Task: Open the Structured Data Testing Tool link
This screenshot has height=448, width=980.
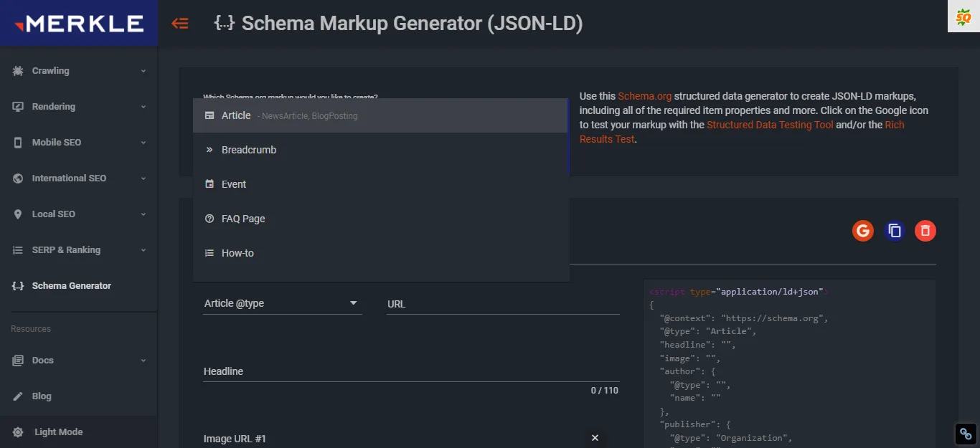Action: 770,124
